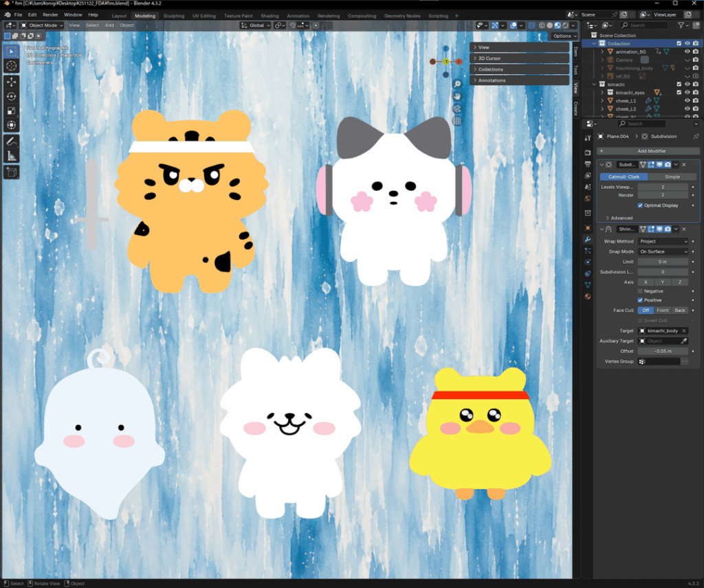Screen dimensions: 704x588
Task: Hide animation_BG with its eye icon
Action: [687, 52]
